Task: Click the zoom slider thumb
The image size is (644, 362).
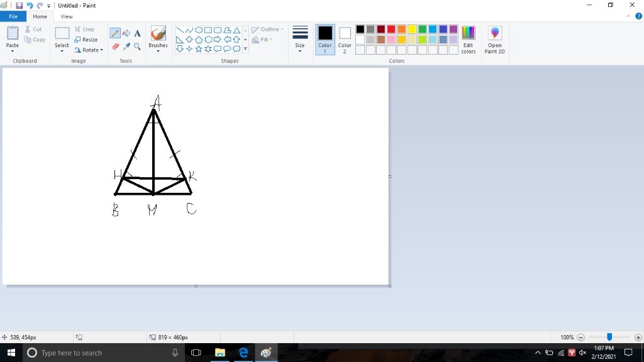Action: point(609,337)
